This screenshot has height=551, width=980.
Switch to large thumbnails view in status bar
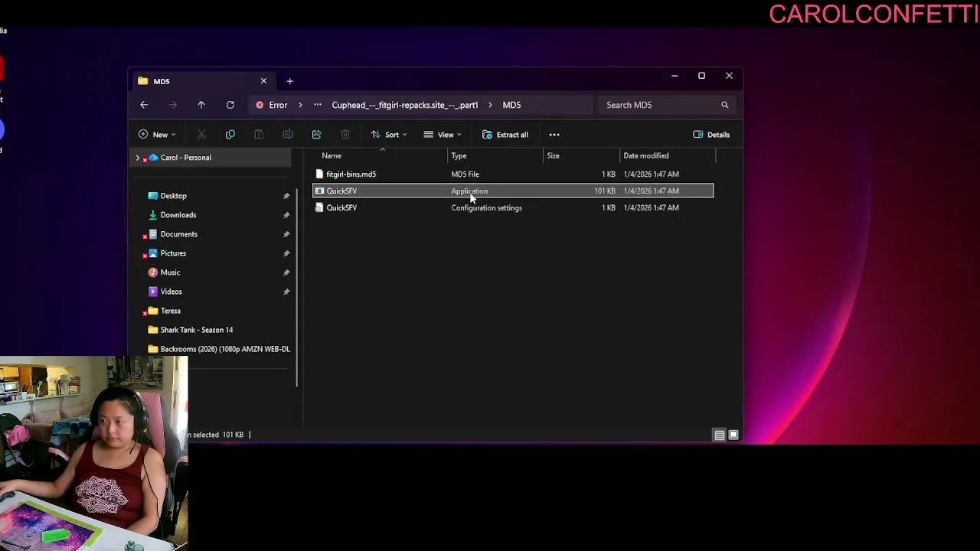click(x=733, y=435)
